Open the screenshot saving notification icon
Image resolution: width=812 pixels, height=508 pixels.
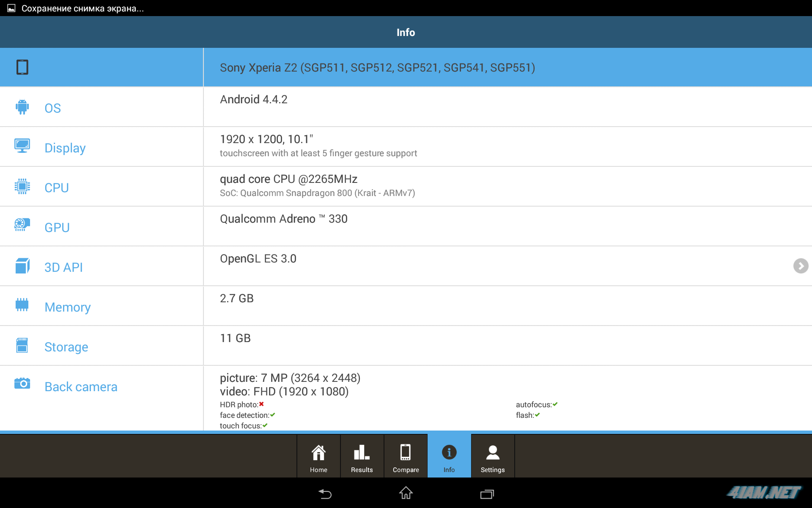tap(11, 8)
